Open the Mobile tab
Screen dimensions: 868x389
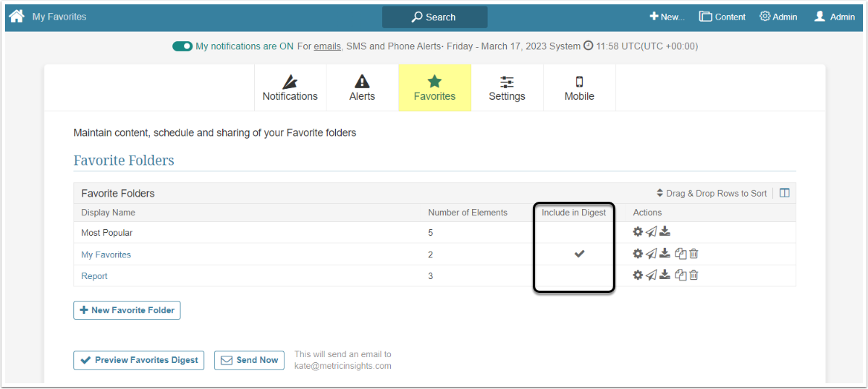point(579,88)
